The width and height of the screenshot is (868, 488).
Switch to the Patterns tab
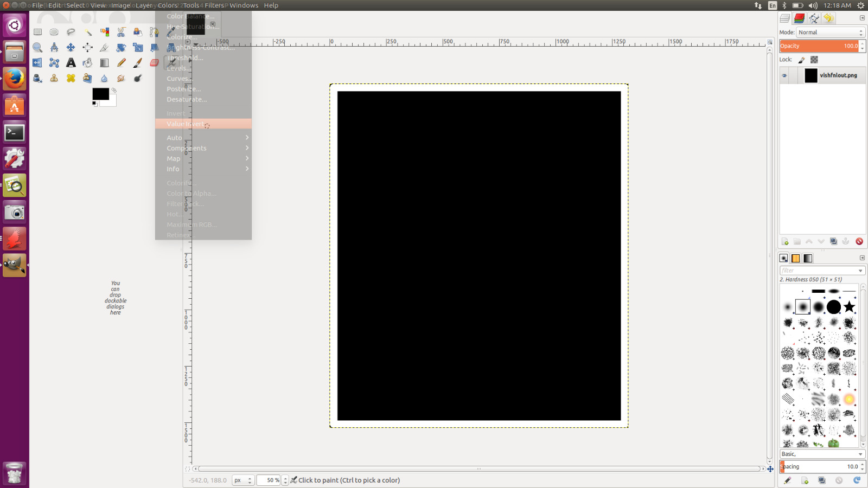[796, 258]
